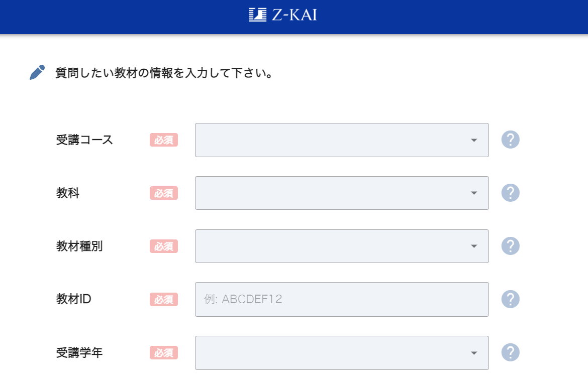This screenshot has height=387, width=588.
Task: Show help tooltip for 教科
Action: click(510, 193)
